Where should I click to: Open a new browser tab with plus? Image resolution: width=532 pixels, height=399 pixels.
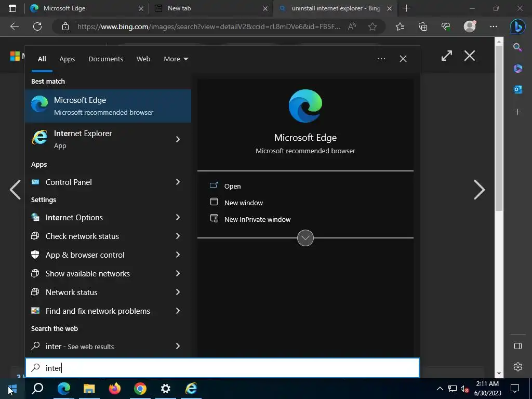406,8
